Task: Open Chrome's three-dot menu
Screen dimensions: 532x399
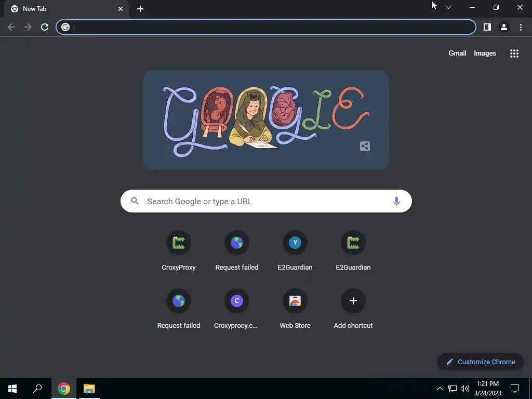Action: click(x=521, y=27)
